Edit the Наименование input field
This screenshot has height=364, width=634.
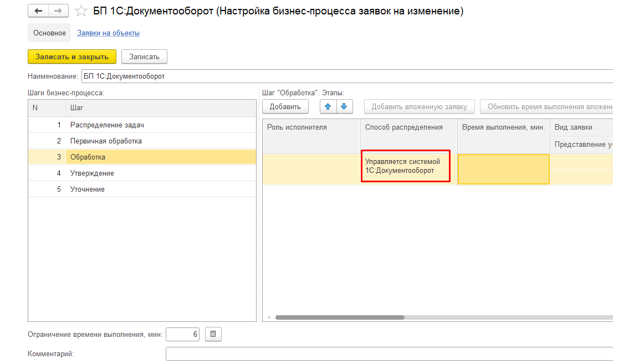click(x=347, y=76)
